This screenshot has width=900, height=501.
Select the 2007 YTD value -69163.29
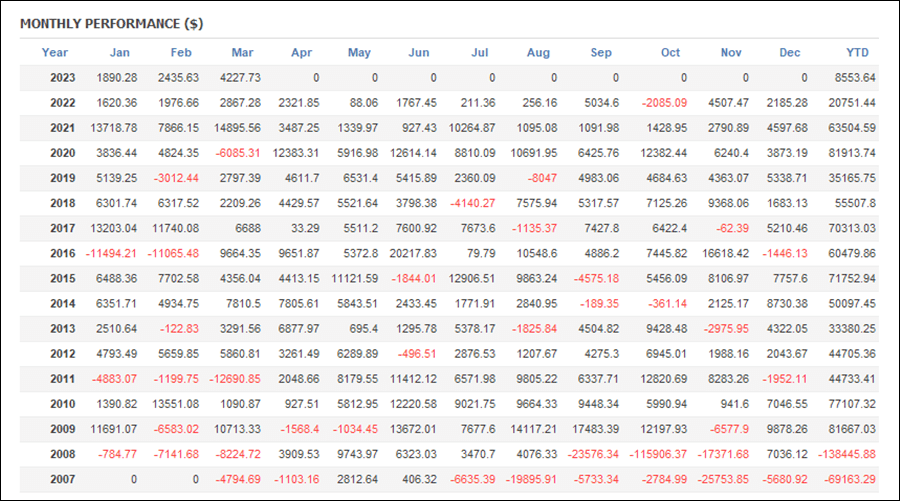pos(849,479)
